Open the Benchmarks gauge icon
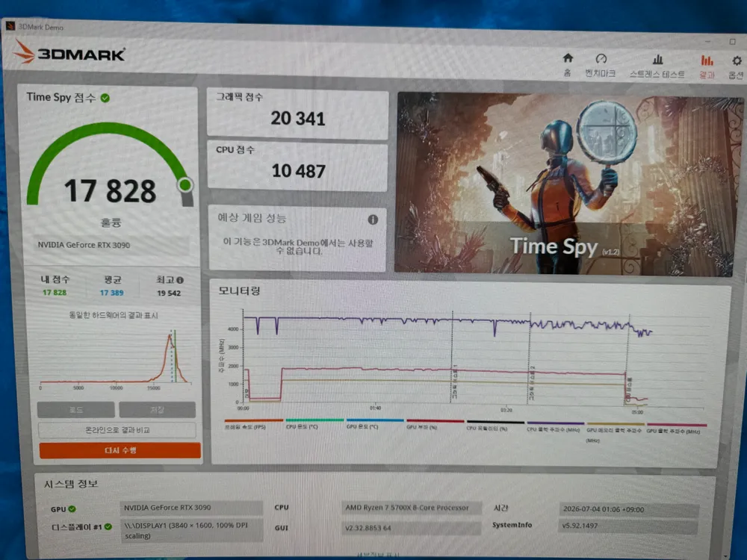This screenshot has height=560, width=747. tap(601, 59)
